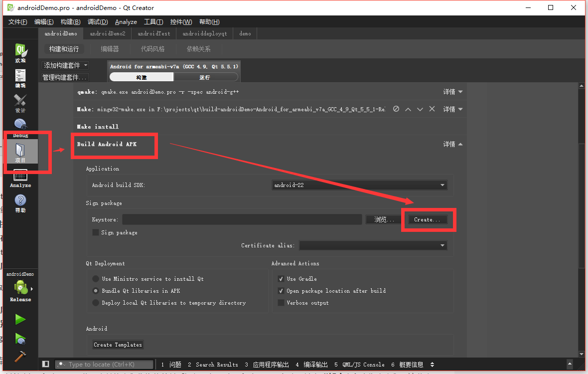Select Deploy local Qt libraries option

tap(96, 303)
